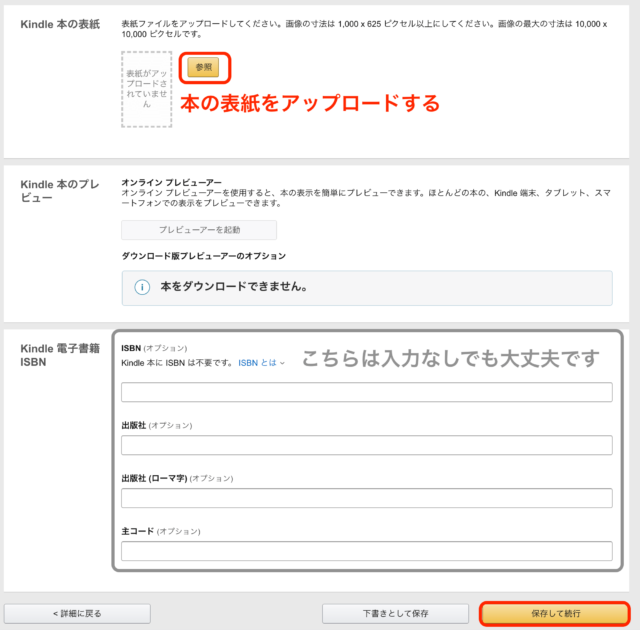The width and height of the screenshot is (640, 630).
Task: Focus the 主コード input field
Action: pyautogui.click(x=367, y=551)
